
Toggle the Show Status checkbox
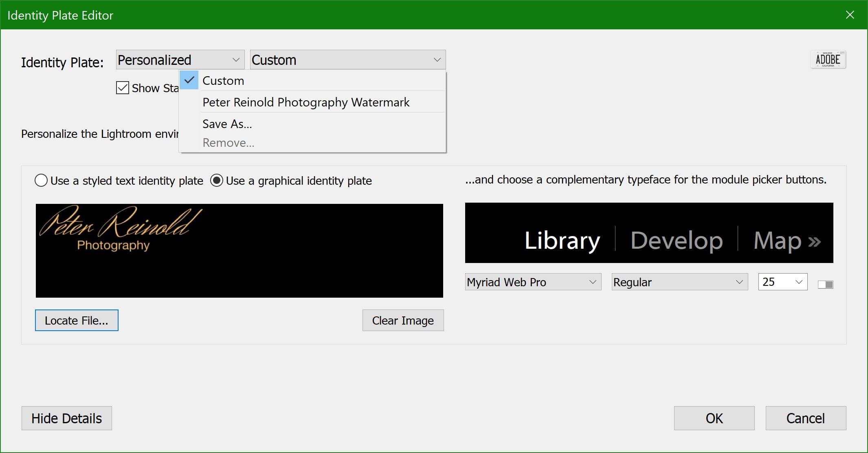[x=123, y=88]
